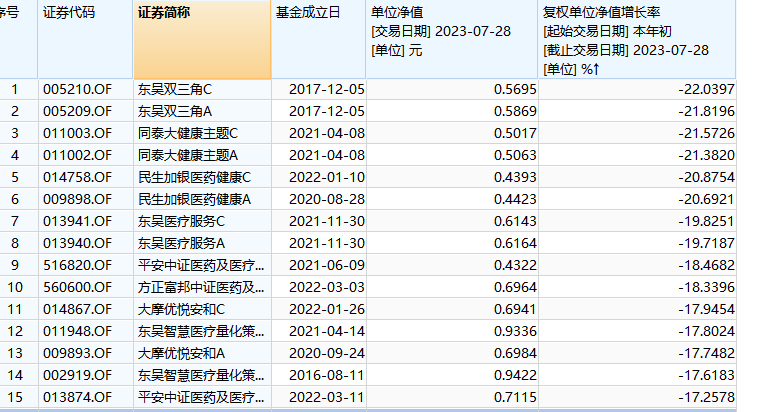Click the 序号 column header
The width and height of the screenshot is (774, 412).
[x=13, y=13]
